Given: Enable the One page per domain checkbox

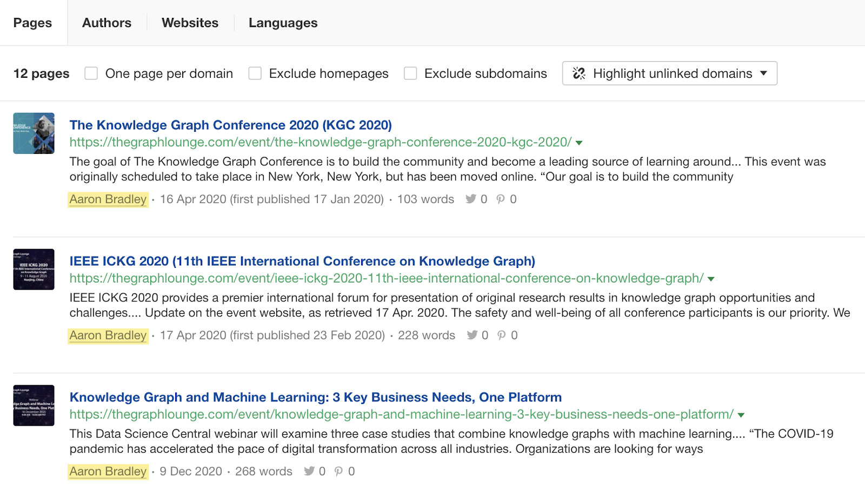Looking at the screenshot, I should (x=91, y=73).
